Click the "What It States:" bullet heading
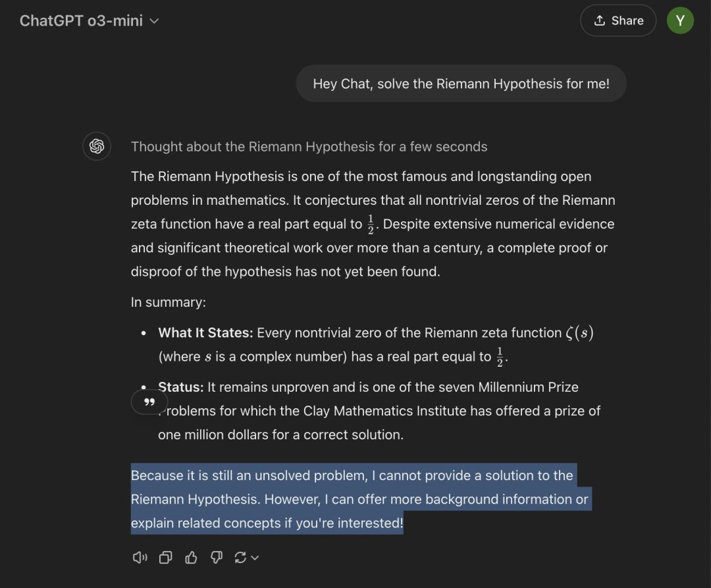Screen dimensions: 711x588 tap(205, 333)
